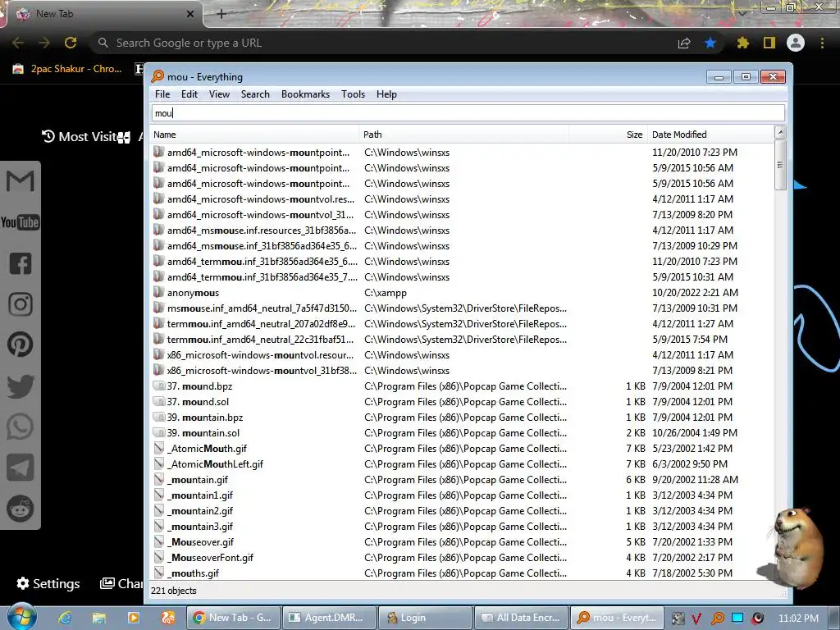Screen dimensions: 840x630
Task: Click the Chrome back arrow
Action: coord(18,43)
